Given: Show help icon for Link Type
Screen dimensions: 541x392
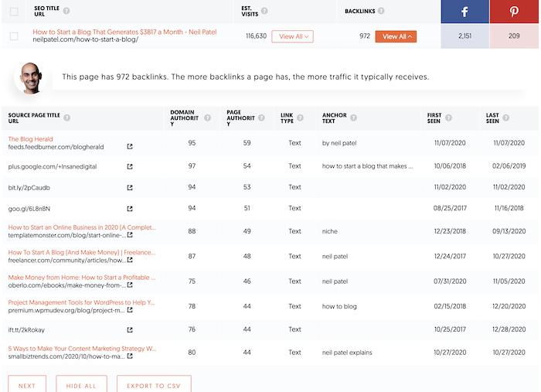Looking at the screenshot, I should point(300,118).
